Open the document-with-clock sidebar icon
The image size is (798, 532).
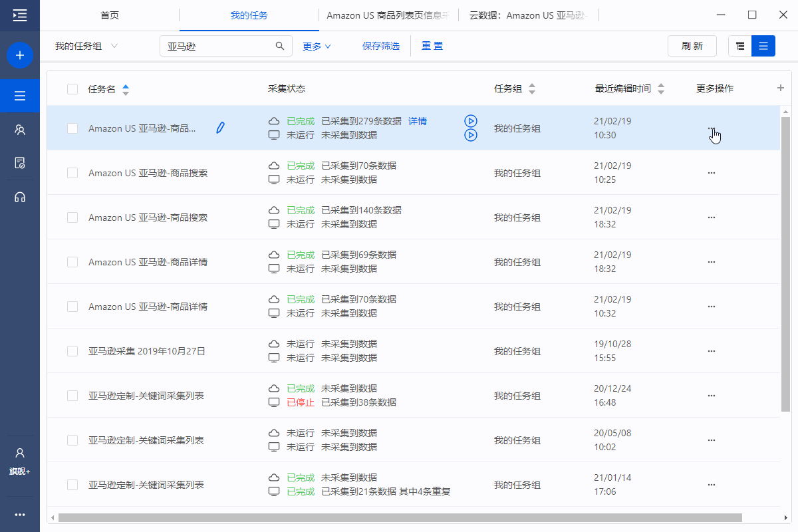(20, 163)
